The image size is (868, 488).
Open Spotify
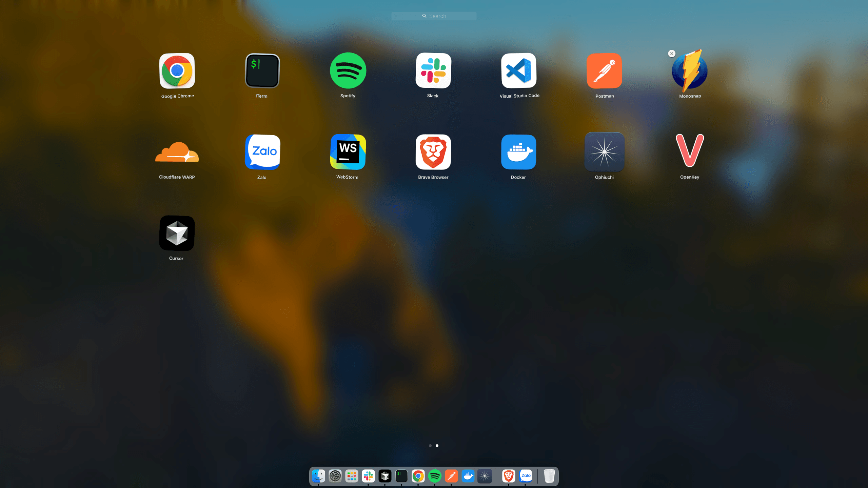coord(348,71)
